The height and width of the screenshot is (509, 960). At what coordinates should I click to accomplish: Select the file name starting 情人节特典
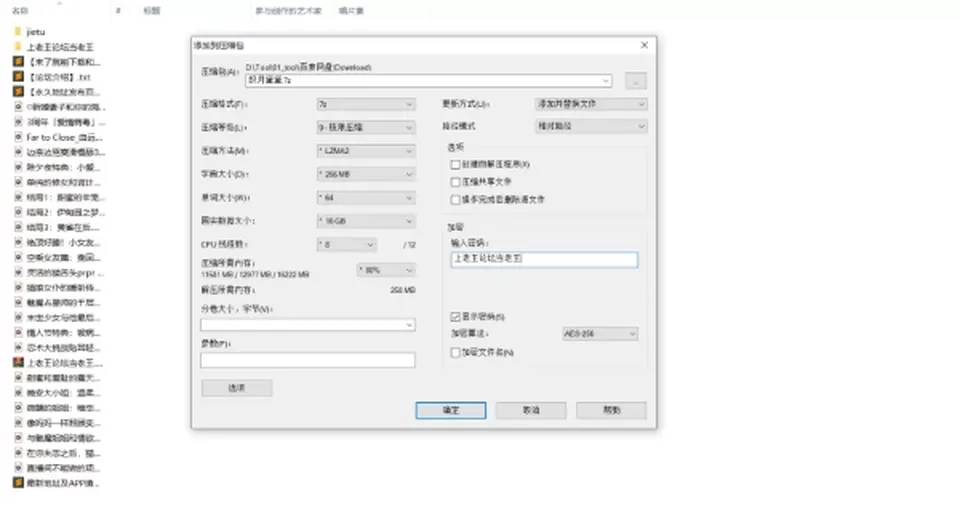click(63, 333)
